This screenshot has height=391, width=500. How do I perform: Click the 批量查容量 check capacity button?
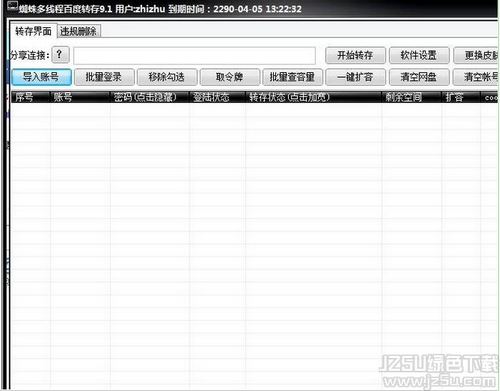coord(293,77)
